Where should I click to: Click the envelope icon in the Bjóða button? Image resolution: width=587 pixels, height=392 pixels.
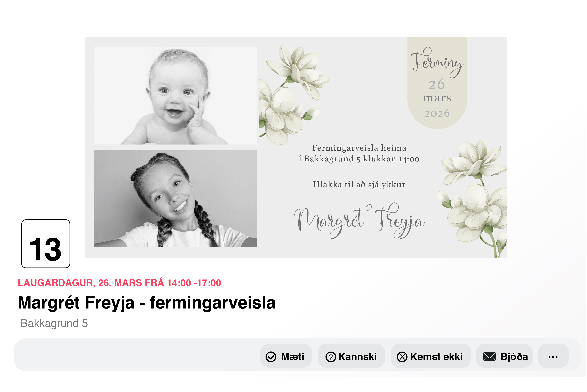pos(490,357)
